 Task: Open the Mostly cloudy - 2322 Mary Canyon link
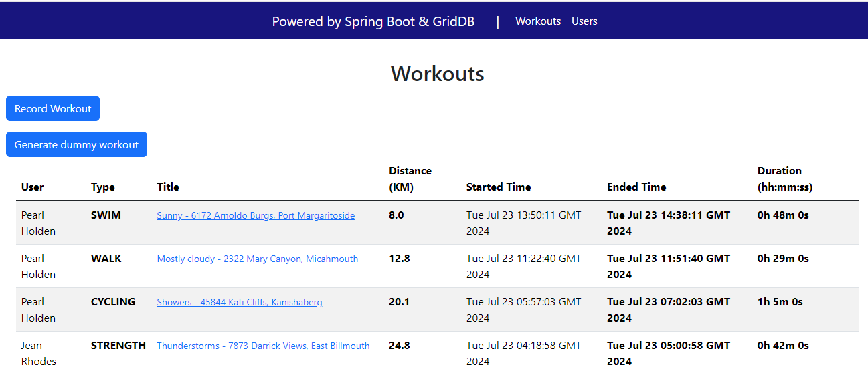(257, 259)
